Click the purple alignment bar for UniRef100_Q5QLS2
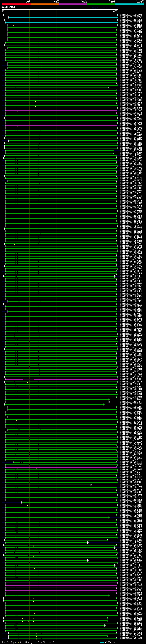146x644 pixels. pos(61,113)
